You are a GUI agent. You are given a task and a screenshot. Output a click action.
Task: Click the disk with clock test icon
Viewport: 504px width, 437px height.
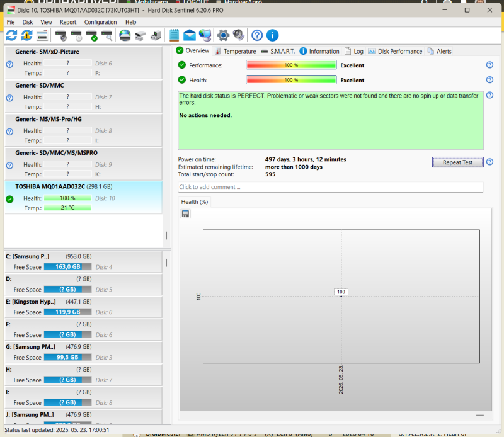click(x=76, y=35)
